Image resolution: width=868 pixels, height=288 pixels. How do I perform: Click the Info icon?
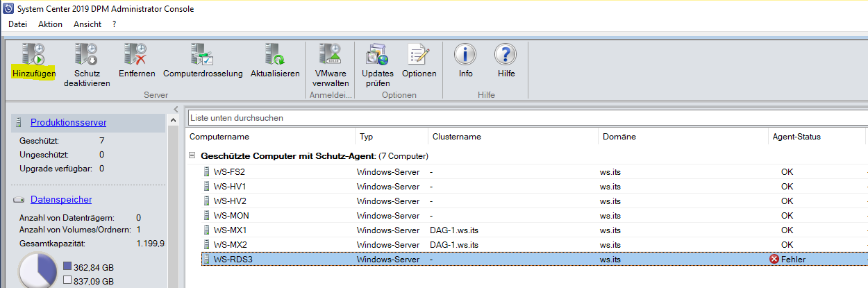pos(465,54)
